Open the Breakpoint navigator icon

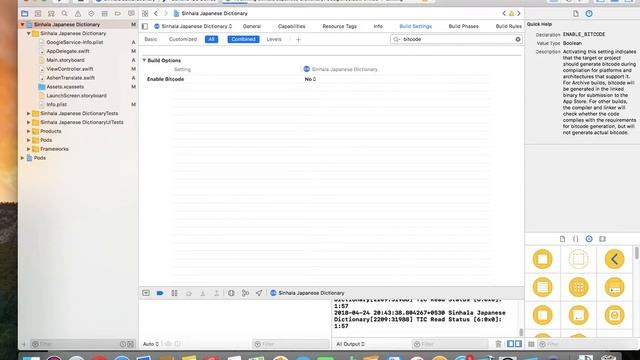(118, 13)
